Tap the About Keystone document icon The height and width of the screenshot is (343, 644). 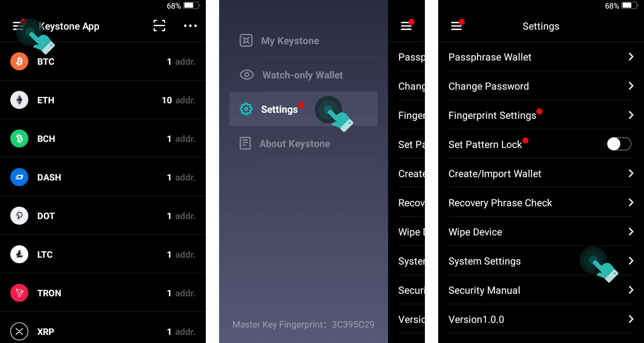245,143
